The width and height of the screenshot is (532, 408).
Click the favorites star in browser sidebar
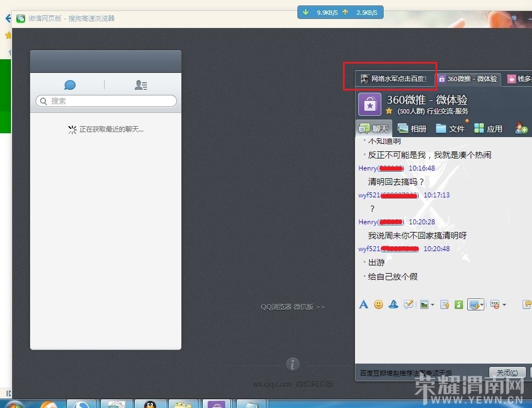[8, 35]
